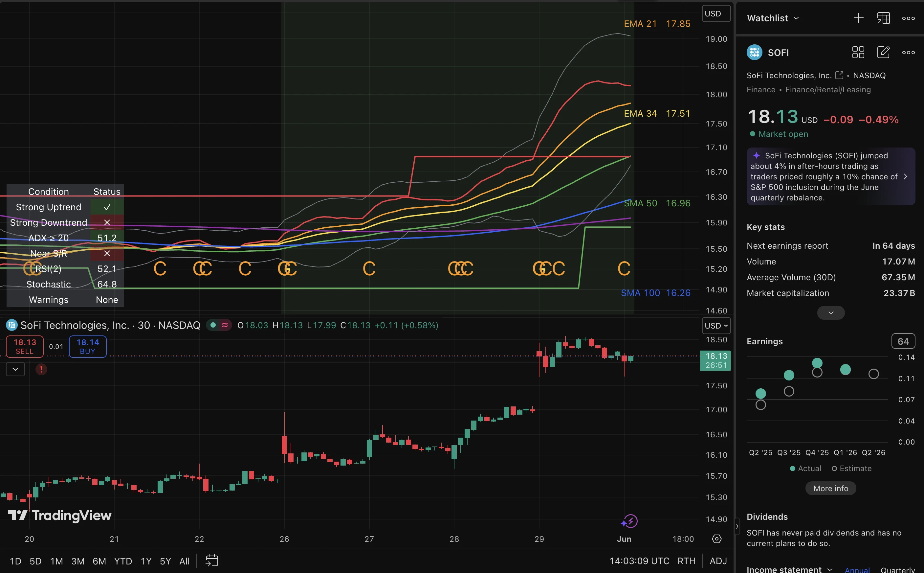Viewport: 924px width, 573px height.
Task: Select 1D time range
Action: [x=15, y=561]
